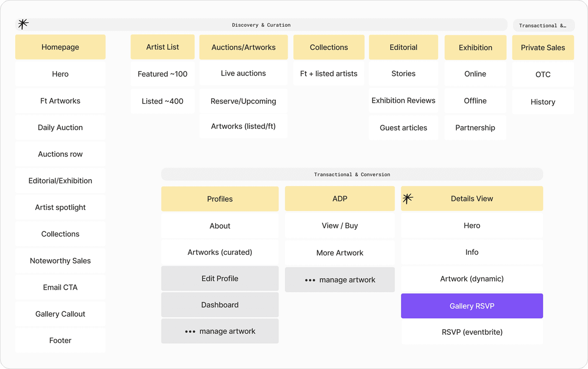Select the Artist List header card
The height and width of the screenshot is (369, 588).
pos(162,47)
